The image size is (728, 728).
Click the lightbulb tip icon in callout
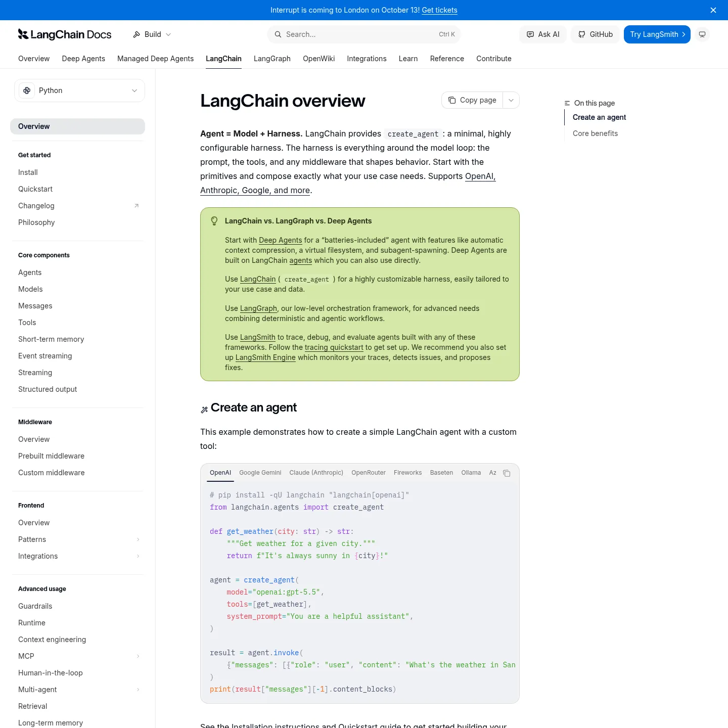click(x=214, y=221)
